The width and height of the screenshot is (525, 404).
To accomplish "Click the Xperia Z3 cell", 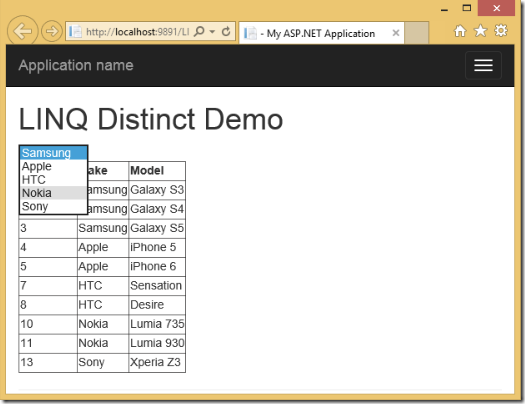I will pos(157,362).
